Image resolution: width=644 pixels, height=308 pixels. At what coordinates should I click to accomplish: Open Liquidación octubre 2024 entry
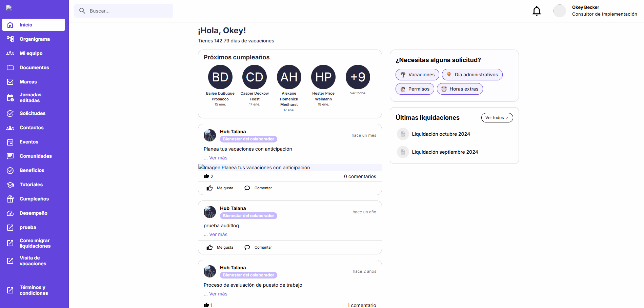(x=454, y=134)
